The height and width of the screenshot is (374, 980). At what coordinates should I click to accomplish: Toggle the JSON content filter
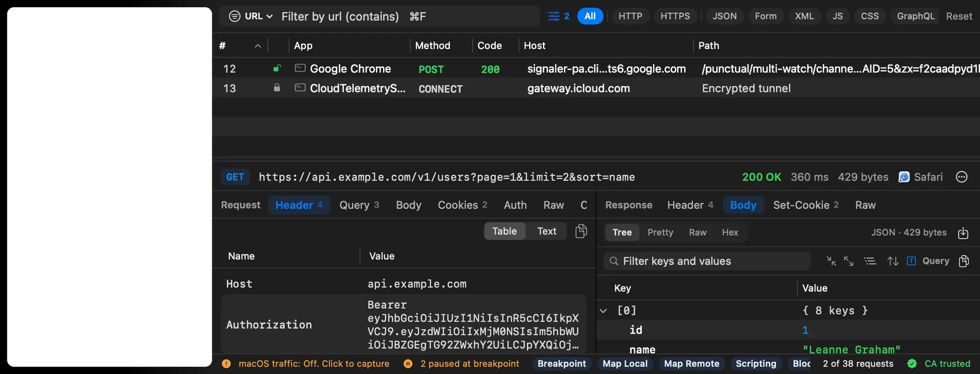pos(725,16)
